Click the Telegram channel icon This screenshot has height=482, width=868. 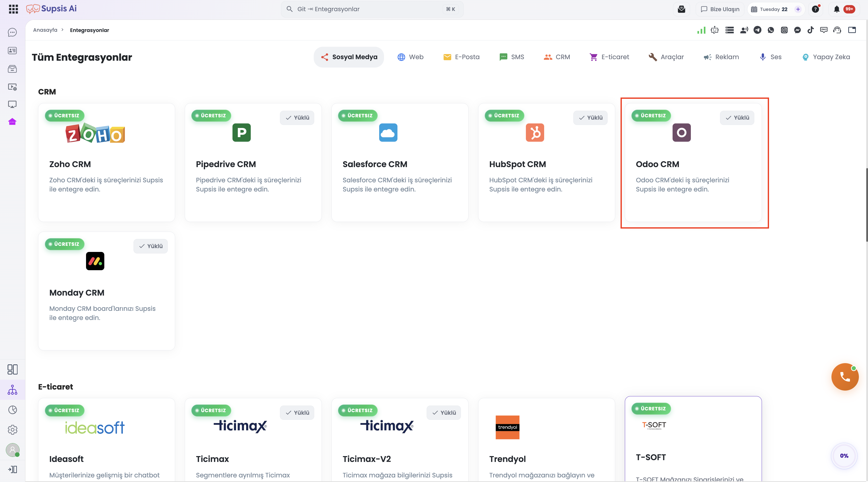[758, 30]
